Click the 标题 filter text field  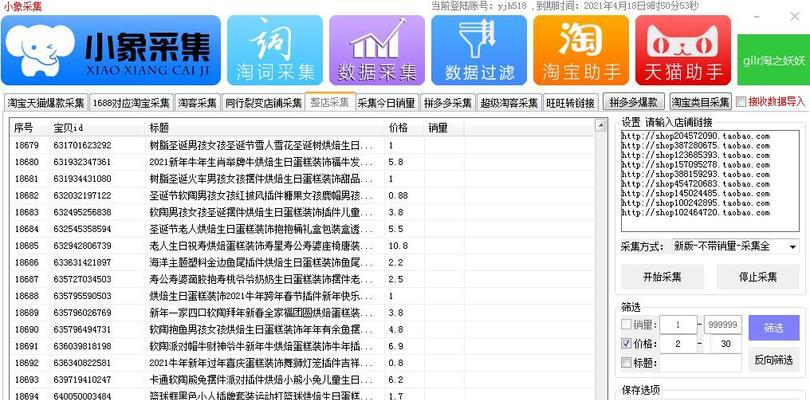tap(700, 362)
